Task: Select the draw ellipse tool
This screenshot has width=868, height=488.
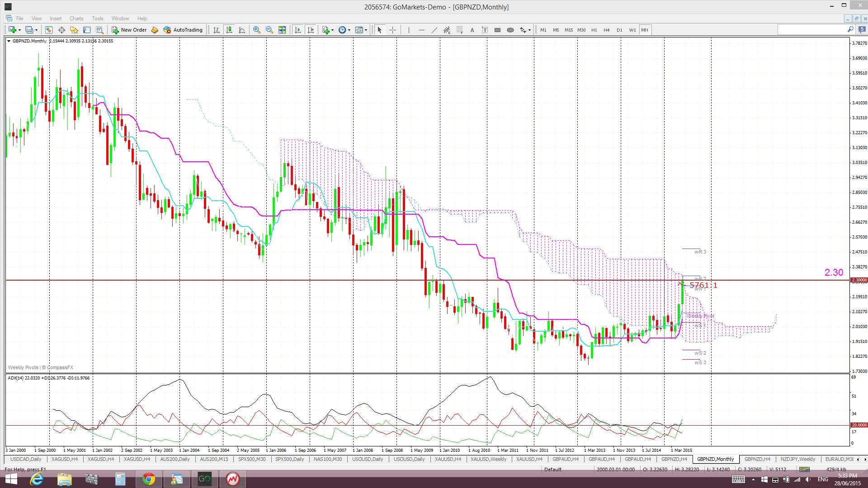Action: click(510, 30)
